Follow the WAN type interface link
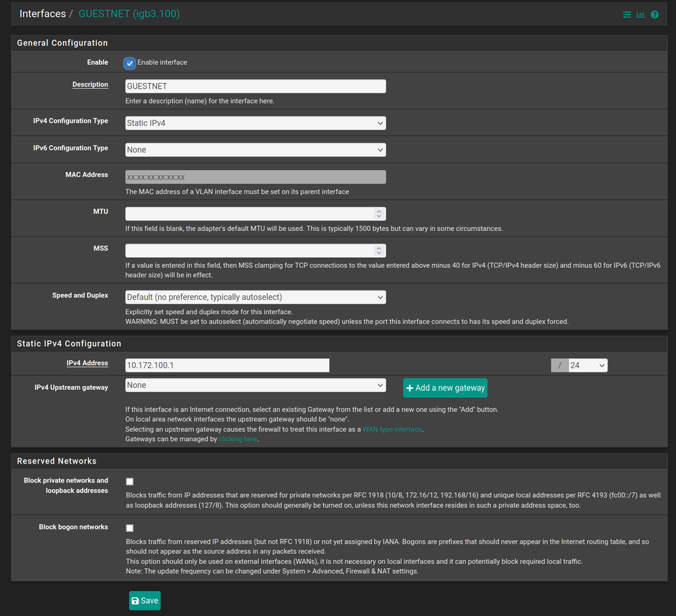This screenshot has width=676, height=616. 392,429
